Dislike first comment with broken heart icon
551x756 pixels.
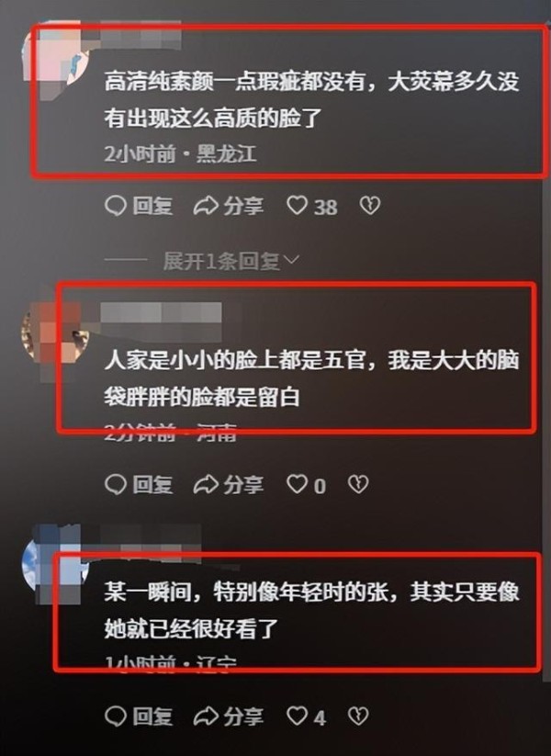click(370, 206)
